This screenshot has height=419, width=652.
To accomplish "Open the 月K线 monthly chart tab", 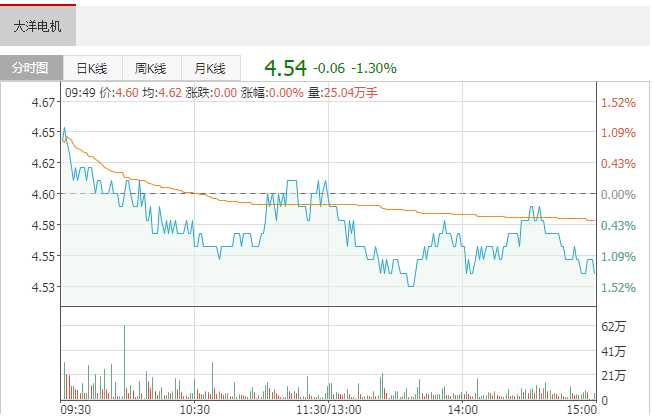I will [211, 68].
